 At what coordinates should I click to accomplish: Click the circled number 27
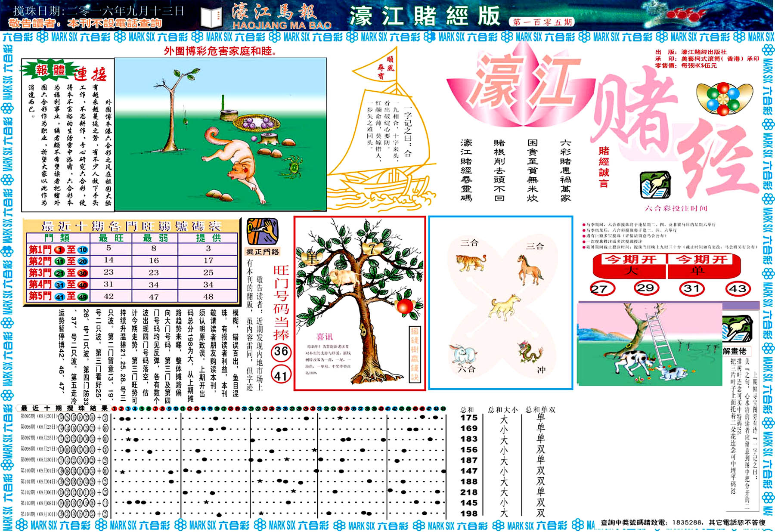[602, 288]
